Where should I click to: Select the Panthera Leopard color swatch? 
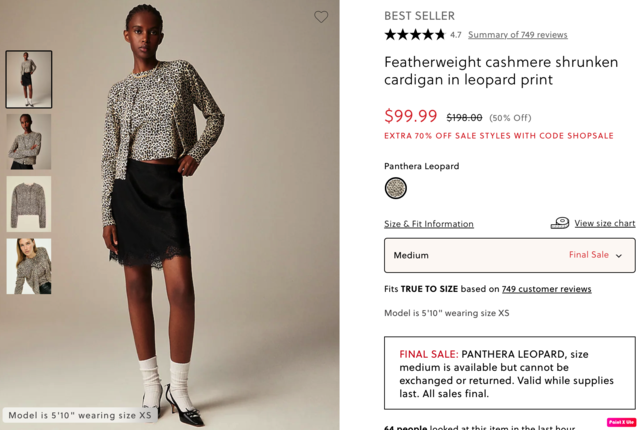[396, 188]
